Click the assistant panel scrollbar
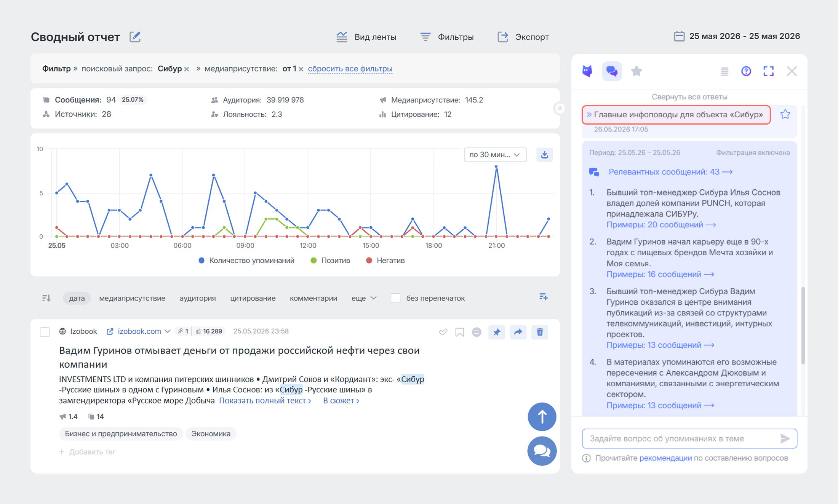The width and height of the screenshot is (838, 504). (803, 326)
